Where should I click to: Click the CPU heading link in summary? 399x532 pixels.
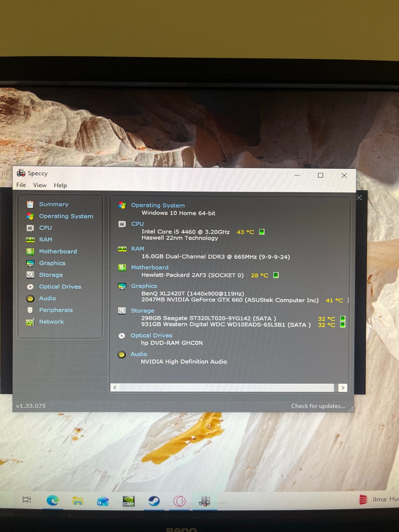(x=137, y=224)
